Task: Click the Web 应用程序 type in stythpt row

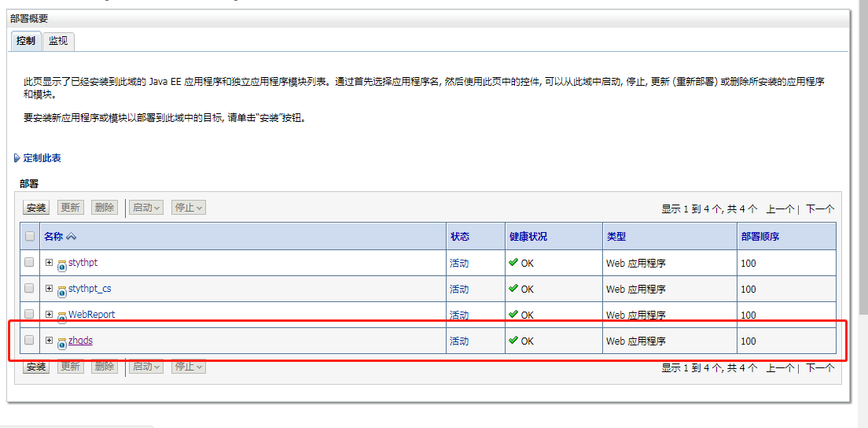Action: click(x=636, y=264)
